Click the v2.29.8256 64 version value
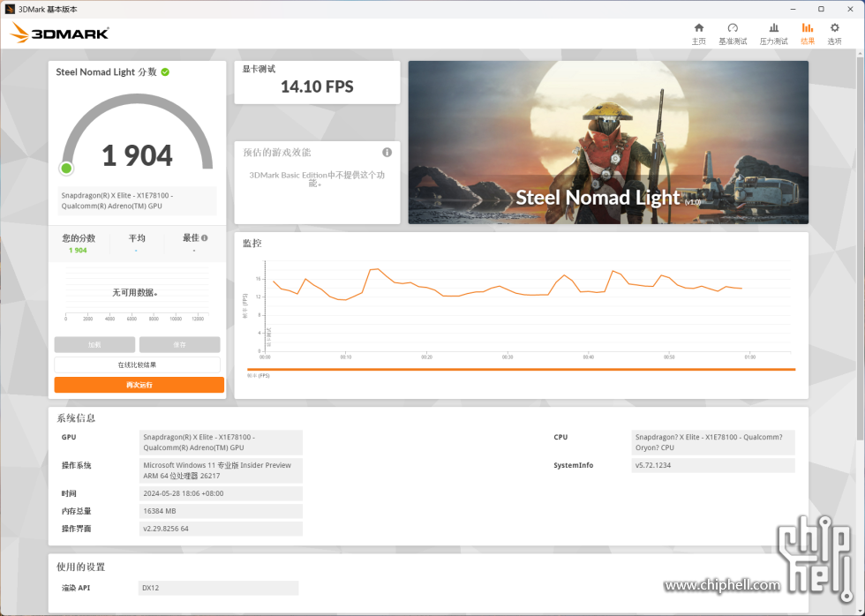 (x=221, y=529)
